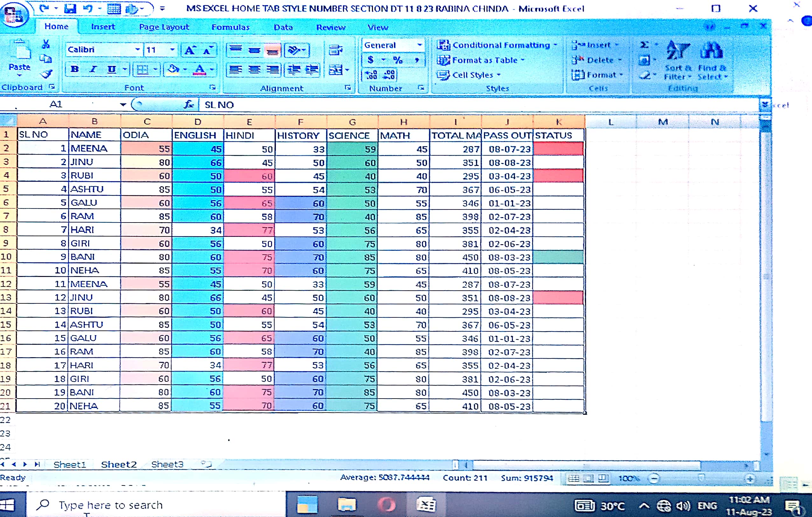The height and width of the screenshot is (517, 812).
Task: Click the Increase Decimal icon
Action: tap(371, 74)
